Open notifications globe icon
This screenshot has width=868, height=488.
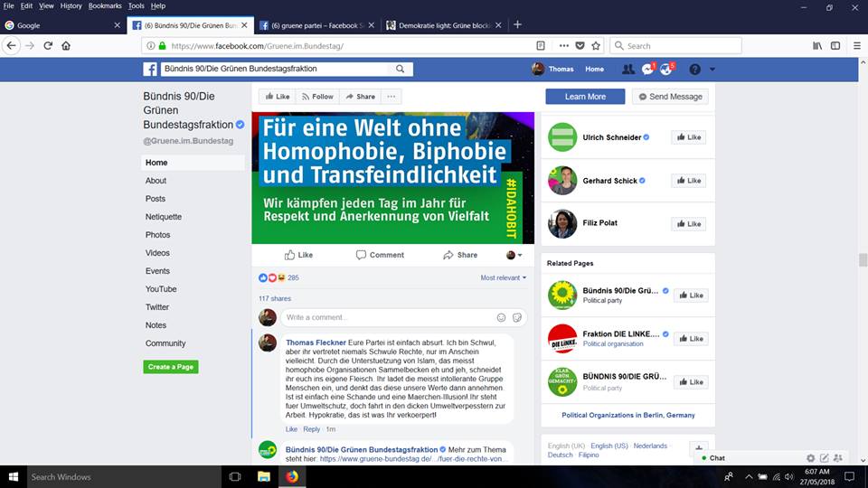click(x=666, y=70)
